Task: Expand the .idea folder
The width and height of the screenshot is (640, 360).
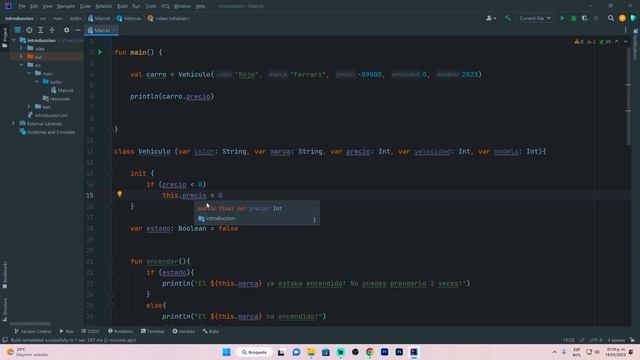Action: [x=21, y=49]
